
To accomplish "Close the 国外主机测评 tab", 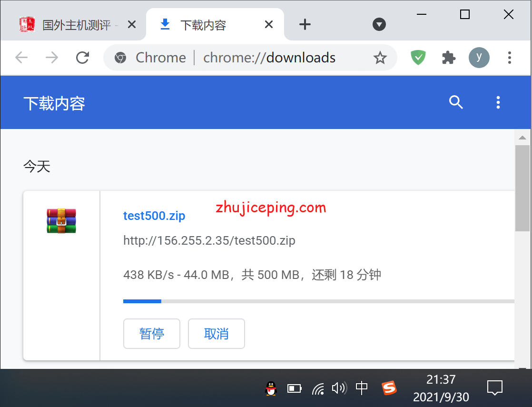I will click(132, 24).
